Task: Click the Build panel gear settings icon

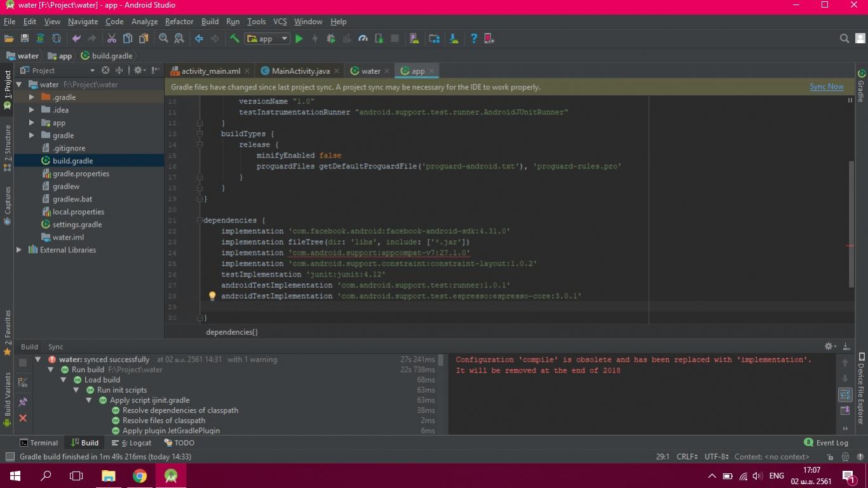Action: pos(830,346)
